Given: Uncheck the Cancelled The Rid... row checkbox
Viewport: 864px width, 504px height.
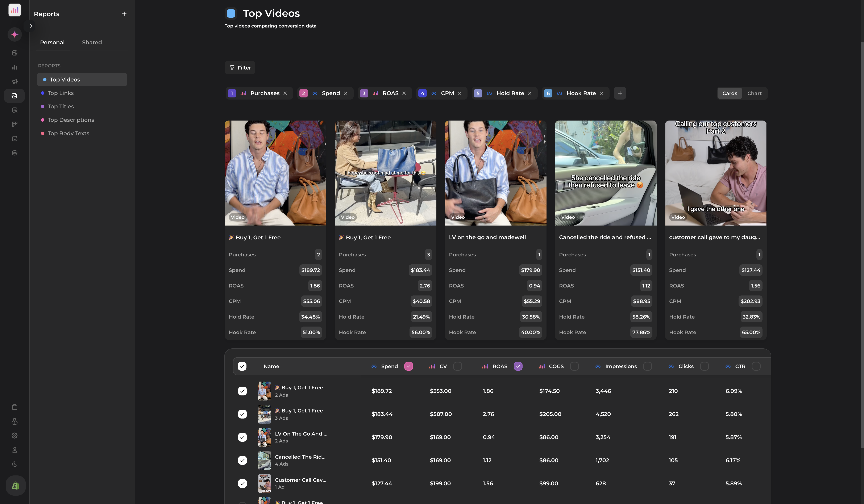Looking at the screenshot, I should (x=243, y=460).
